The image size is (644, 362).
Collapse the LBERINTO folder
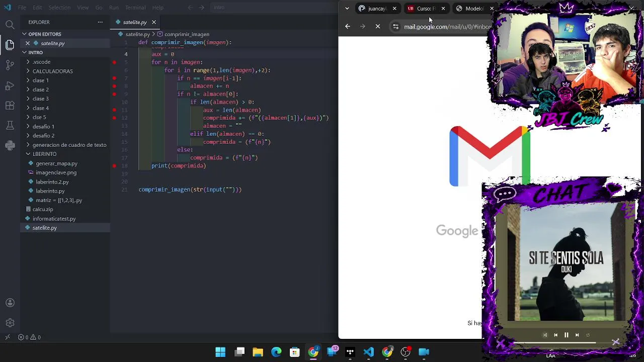[66, 154]
